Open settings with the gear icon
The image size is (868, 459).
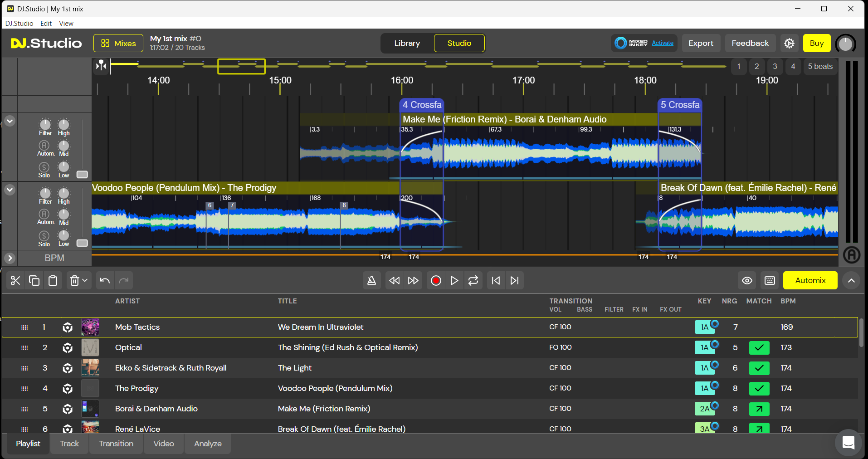point(789,44)
